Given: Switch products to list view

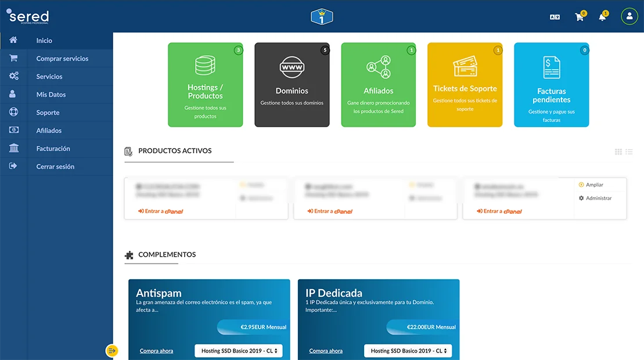Looking at the screenshot, I should (628, 152).
